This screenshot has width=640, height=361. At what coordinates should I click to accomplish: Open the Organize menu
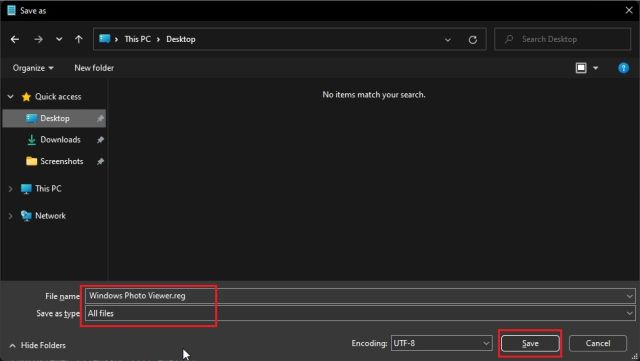pos(33,68)
